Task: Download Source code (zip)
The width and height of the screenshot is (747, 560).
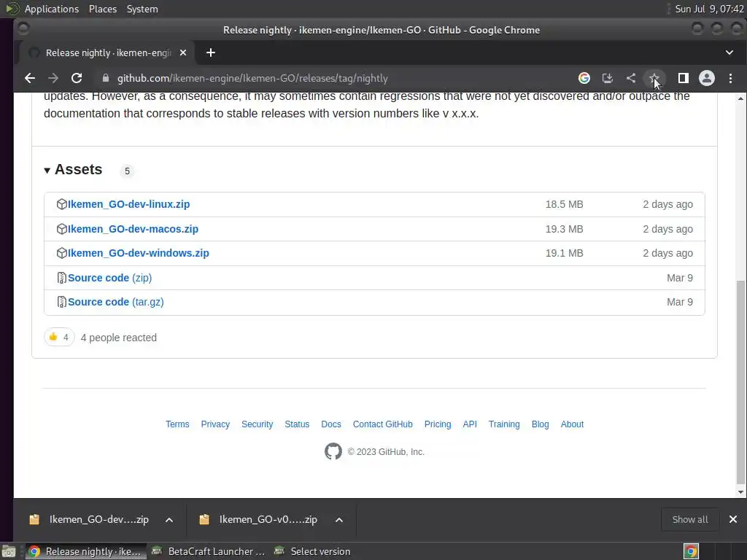Action: (109, 278)
